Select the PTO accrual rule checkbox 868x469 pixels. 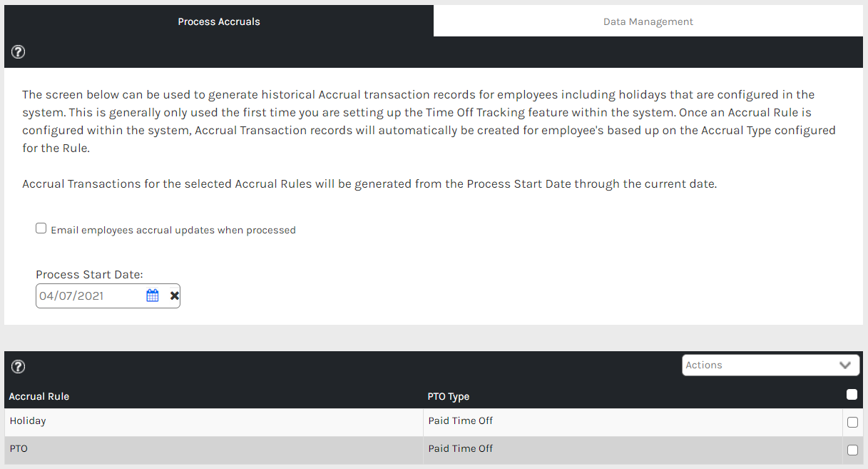click(852, 450)
